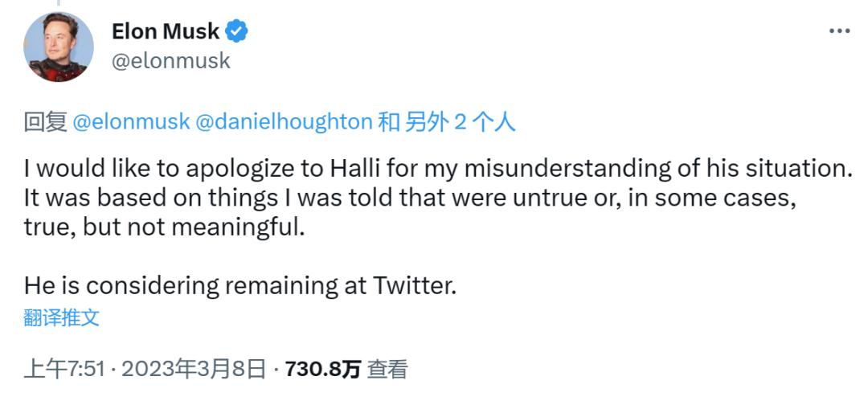Open the 上午7:51 timestamp

[x=64, y=369]
